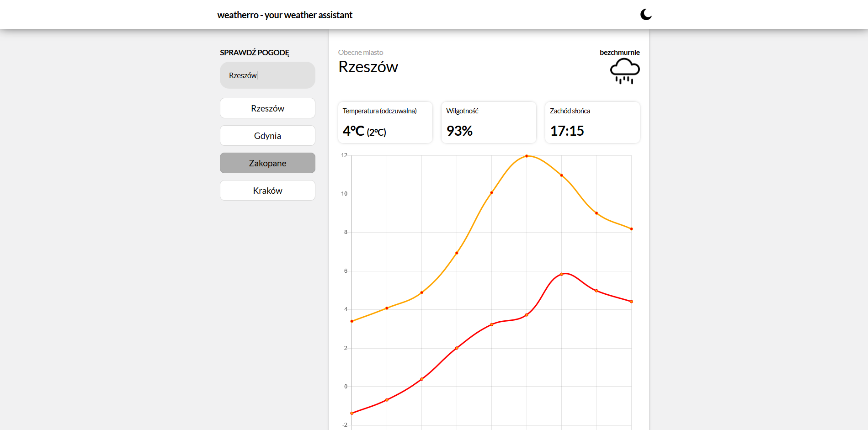
Task: Open weather for Kraków
Action: tap(267, 191)
